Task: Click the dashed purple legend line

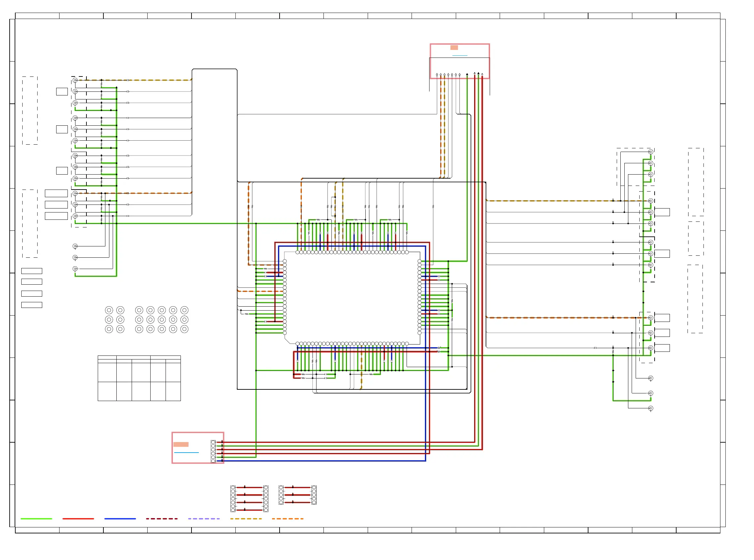Action: tap(204, 519)
